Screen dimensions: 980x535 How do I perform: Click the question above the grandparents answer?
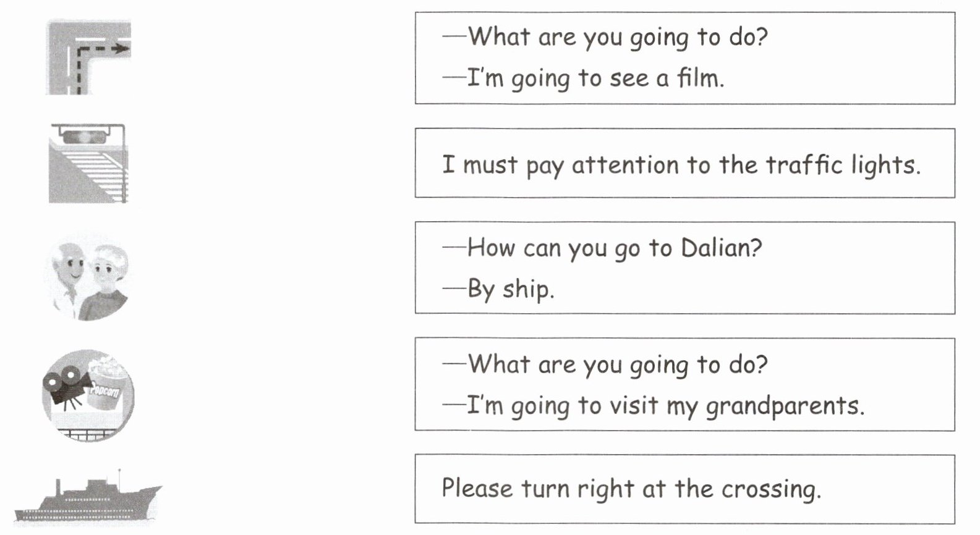click(x=617, y=364)
